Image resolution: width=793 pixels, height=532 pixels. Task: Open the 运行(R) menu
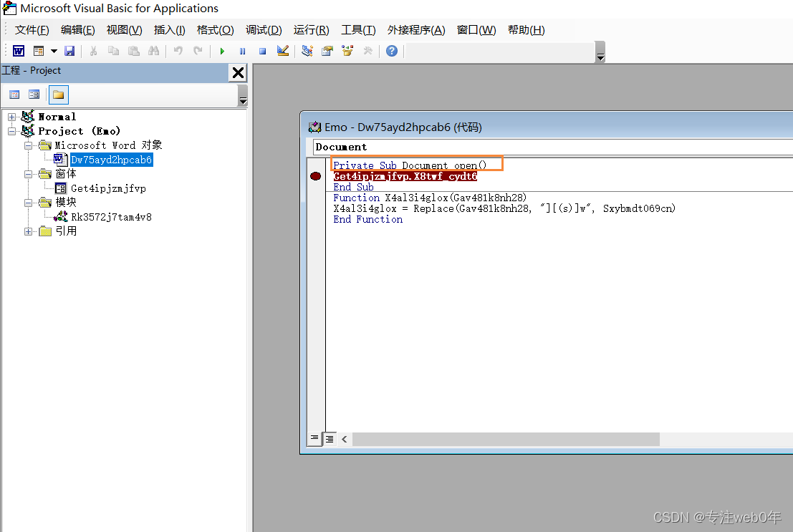click(x=311, y=30)
